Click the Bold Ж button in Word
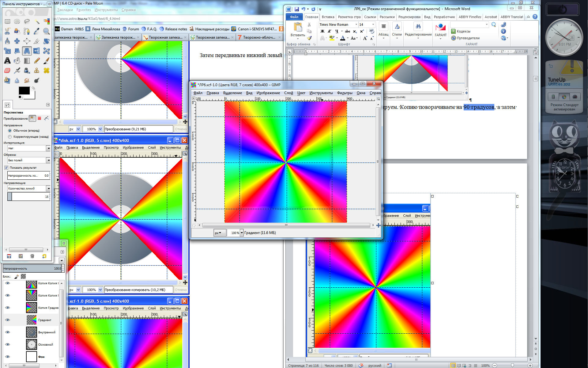 tap(322, 31)
